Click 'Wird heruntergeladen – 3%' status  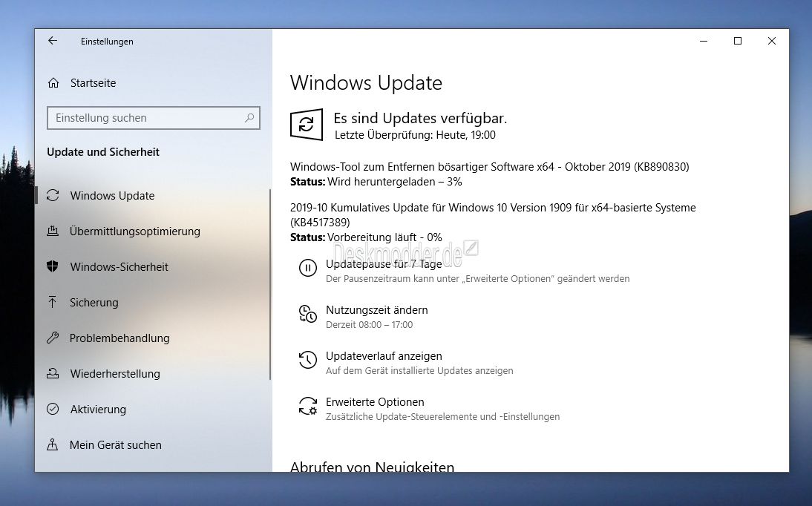[x=395, y=182]
